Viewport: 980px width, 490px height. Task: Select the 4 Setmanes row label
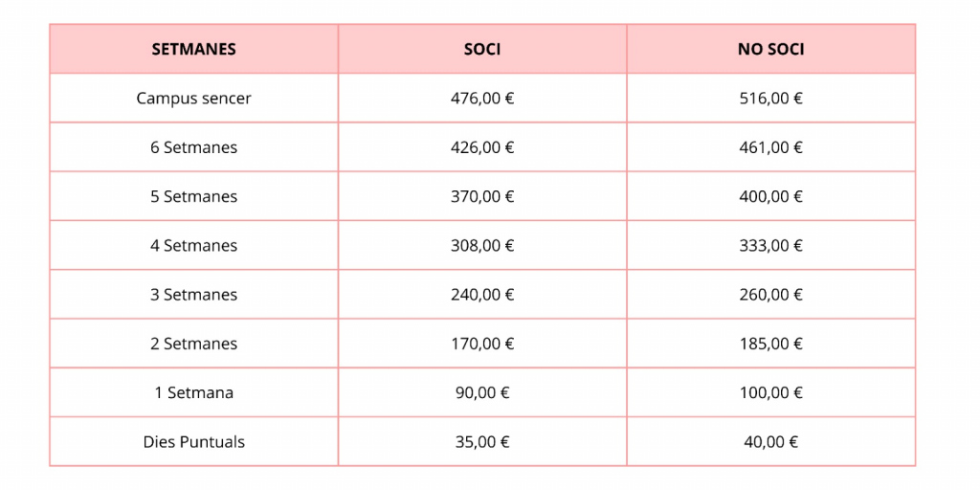click(x=193, y=245)
